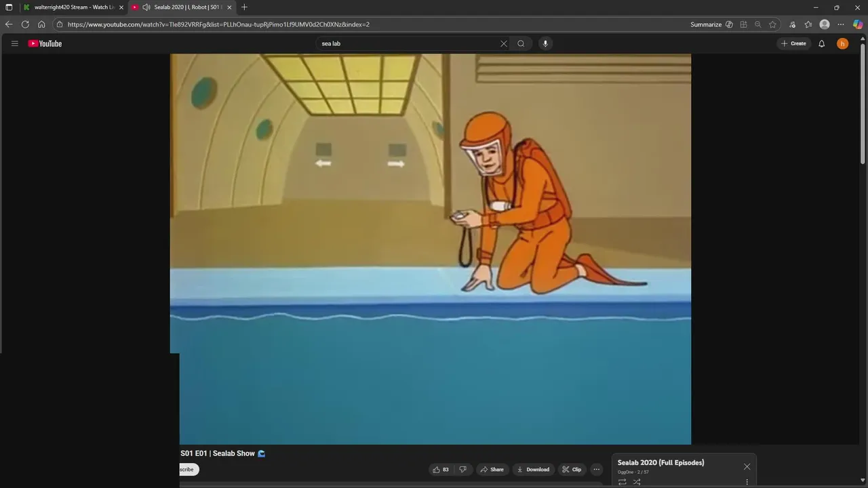Click the Create button

[793, 43]
